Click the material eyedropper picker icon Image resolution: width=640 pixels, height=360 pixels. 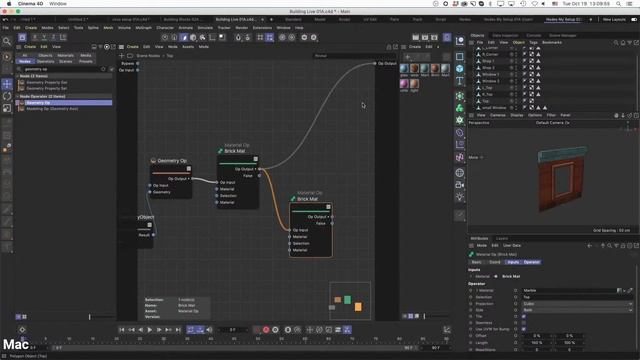point(630,291)
